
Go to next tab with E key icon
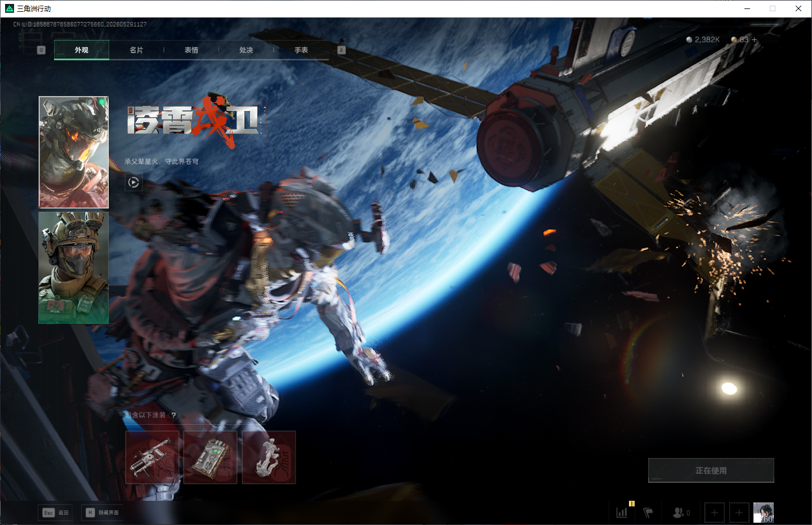pos(341,50)
